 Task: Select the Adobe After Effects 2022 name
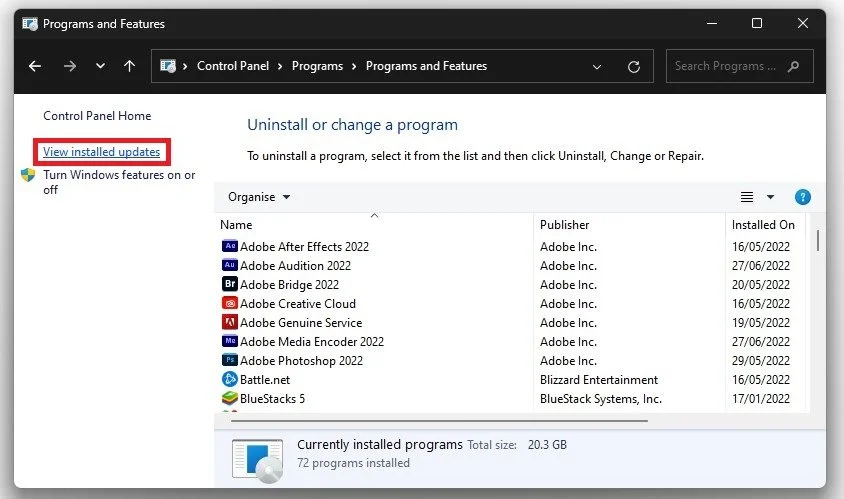coord(304,247)
